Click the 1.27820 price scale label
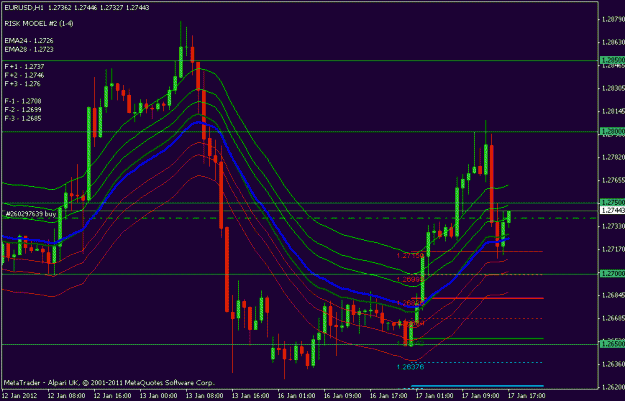 (613, 157)
